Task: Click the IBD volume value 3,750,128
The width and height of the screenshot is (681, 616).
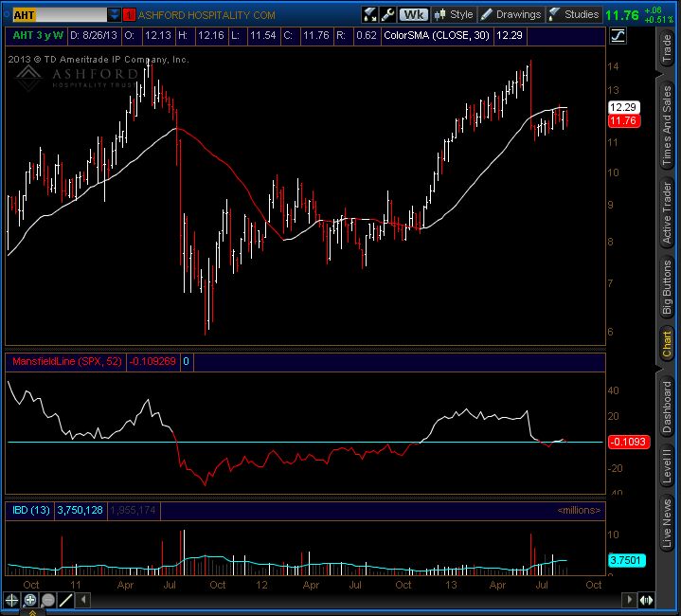Action: click(80, 510)
